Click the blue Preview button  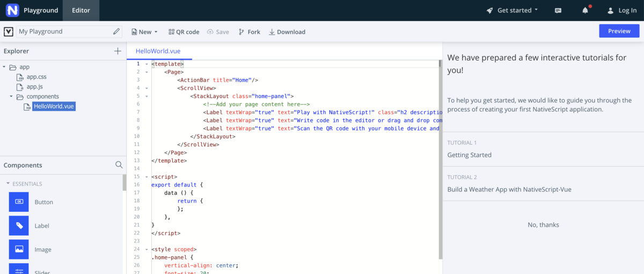[x=619, y=31]
